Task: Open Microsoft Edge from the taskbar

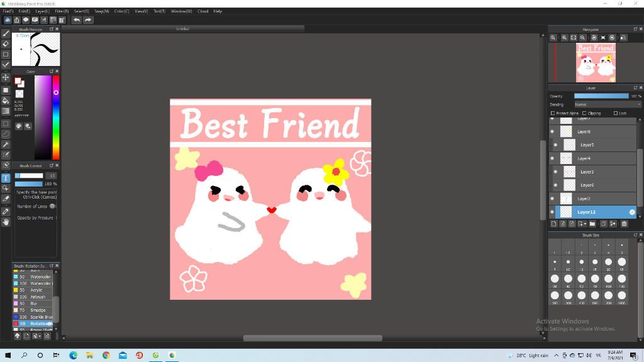Action: point(73,356)
